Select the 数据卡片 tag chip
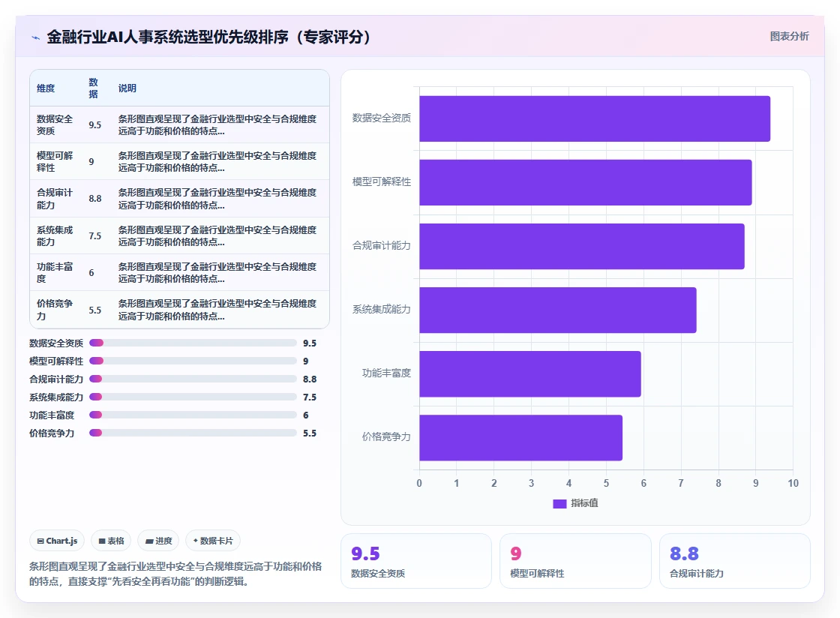 pos(213,541)
